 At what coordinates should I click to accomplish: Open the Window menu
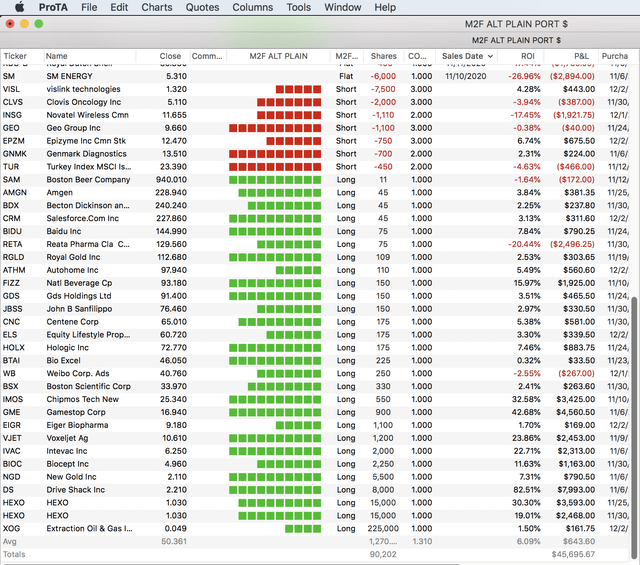point(342,7)
